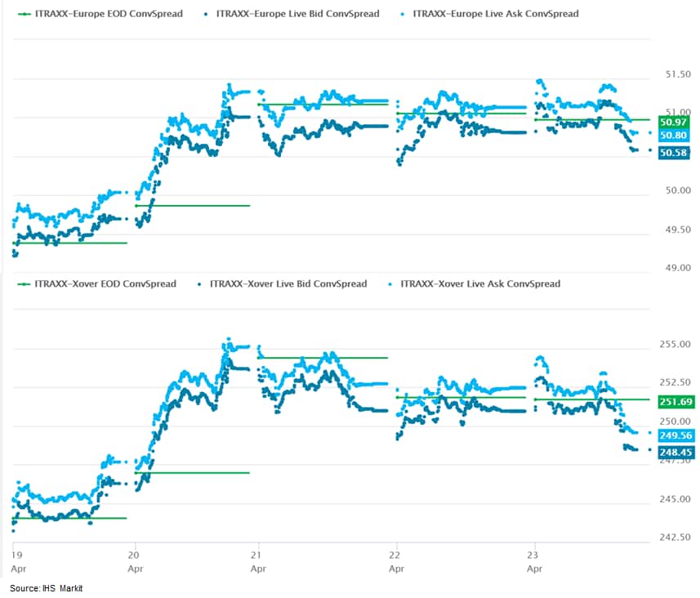Click the light blue dot for Xover Live Ask
This screenshot has width=700, height=598.
click(390, 283)
